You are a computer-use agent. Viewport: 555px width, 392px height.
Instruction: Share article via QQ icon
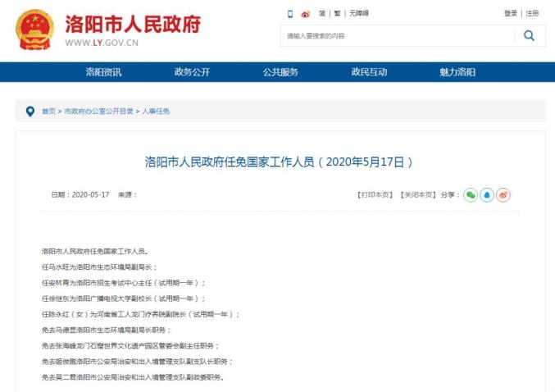(487, 195)
